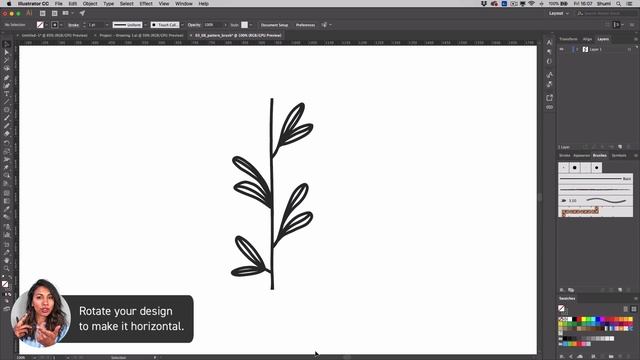The width and height of the screenshot is (640, 360).
Task: Expand Layer 1 contents arrow
Action: pos(577,49)
